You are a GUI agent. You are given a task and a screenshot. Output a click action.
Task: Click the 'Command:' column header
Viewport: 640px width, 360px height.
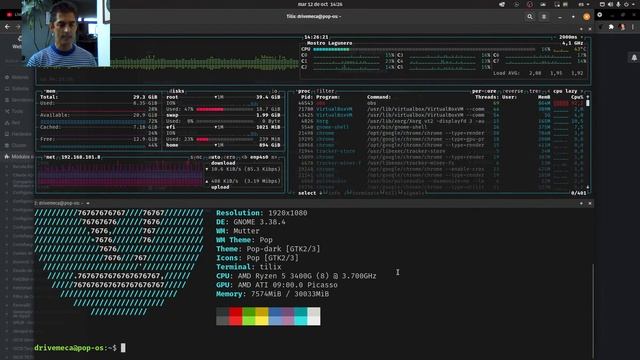379,97
